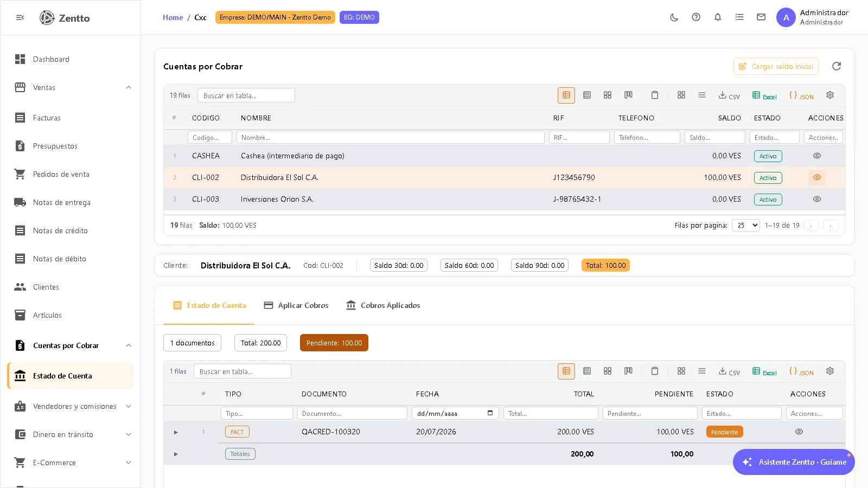Screen dimensions: 868x488
Task: Open Facturas in the sidebar
Action: point(71,118)
